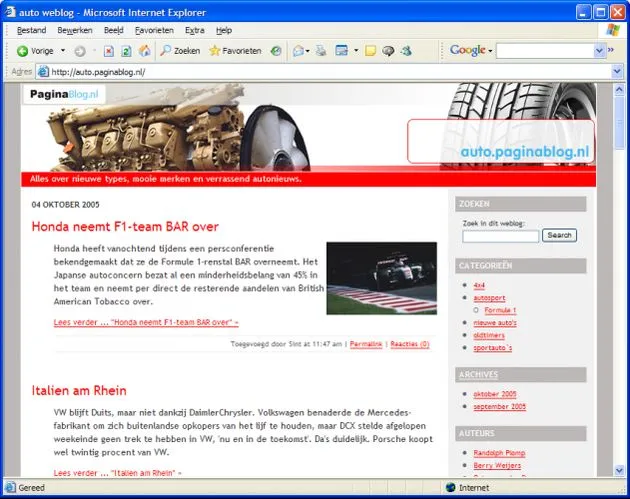Go to the Home page icon

[145, 51]
